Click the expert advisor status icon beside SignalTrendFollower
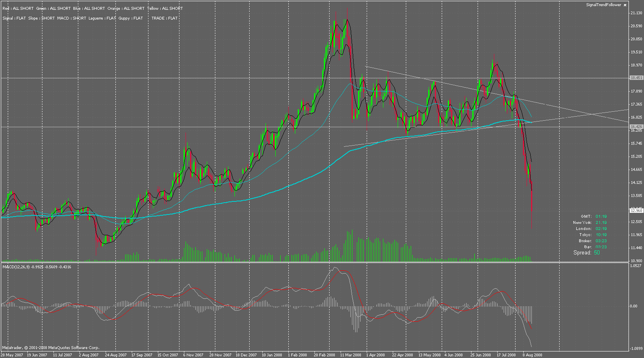 (x=625, y=5)
